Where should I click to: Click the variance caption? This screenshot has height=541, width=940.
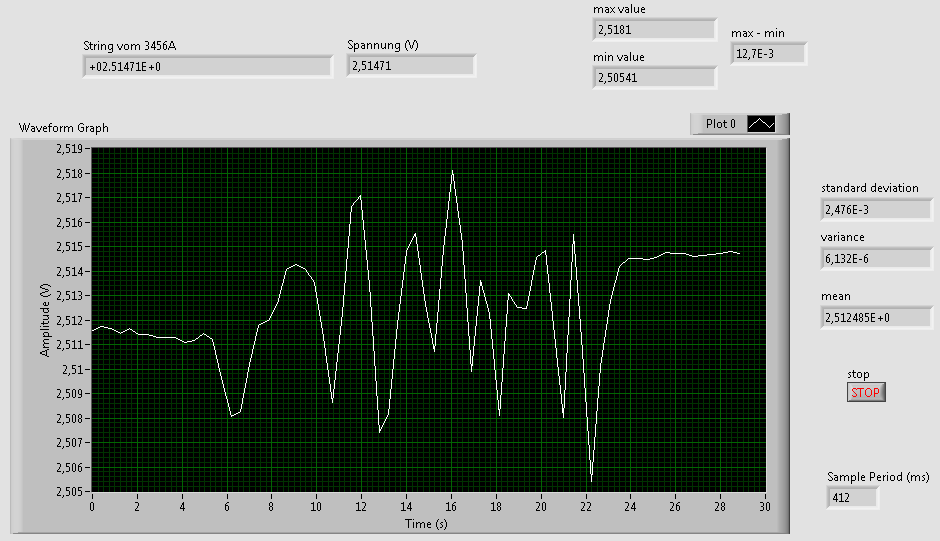click(842, 237)
